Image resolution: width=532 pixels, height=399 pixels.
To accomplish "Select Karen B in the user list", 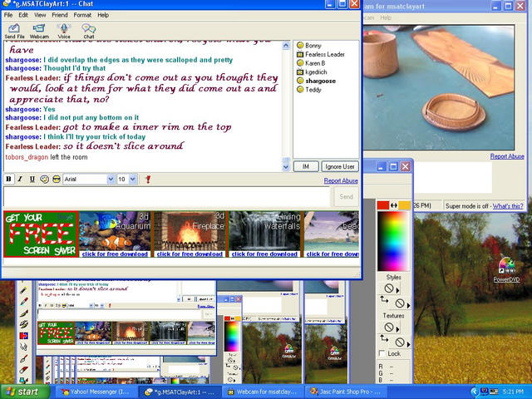I will (x=315, y=63).
